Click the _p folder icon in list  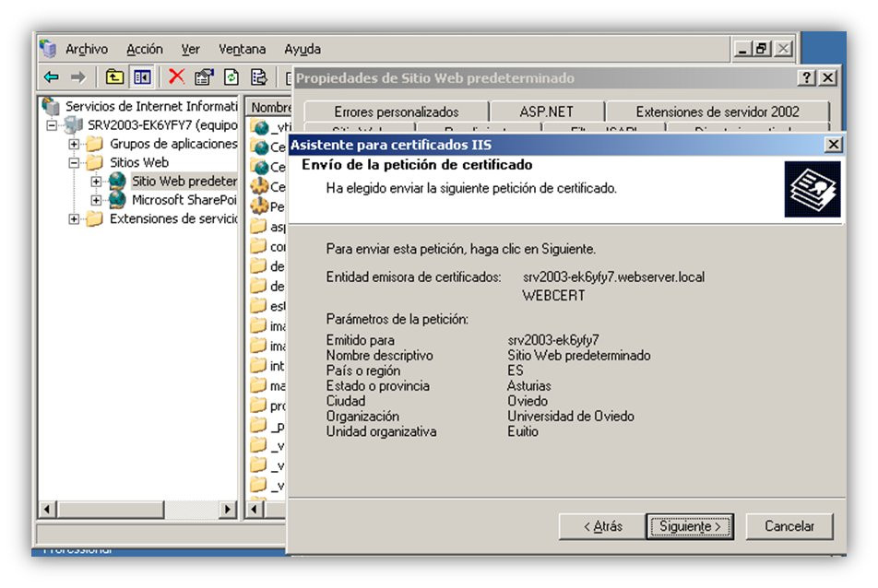[258, 425]
